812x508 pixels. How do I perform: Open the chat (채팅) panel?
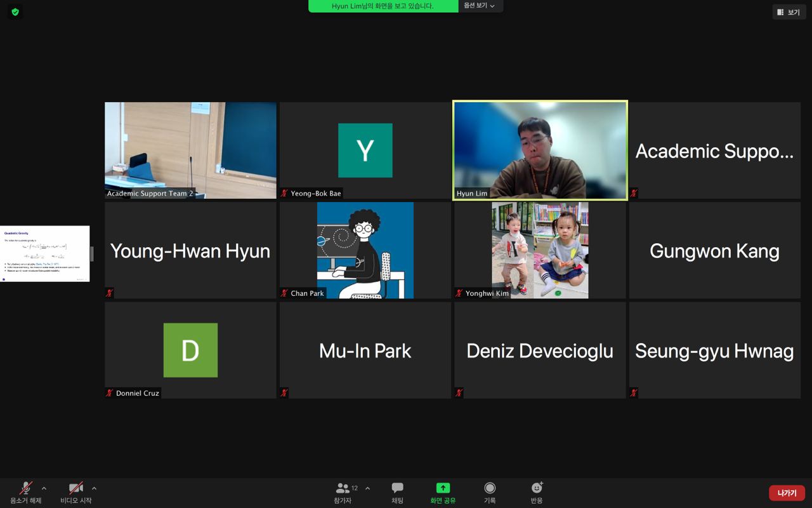coord(397,488)
